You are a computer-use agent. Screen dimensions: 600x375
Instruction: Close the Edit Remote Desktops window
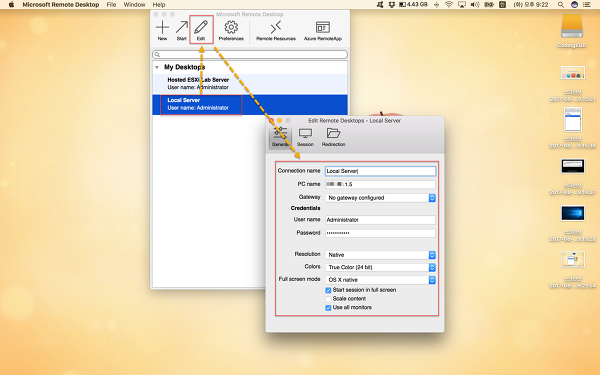(272, 121)
